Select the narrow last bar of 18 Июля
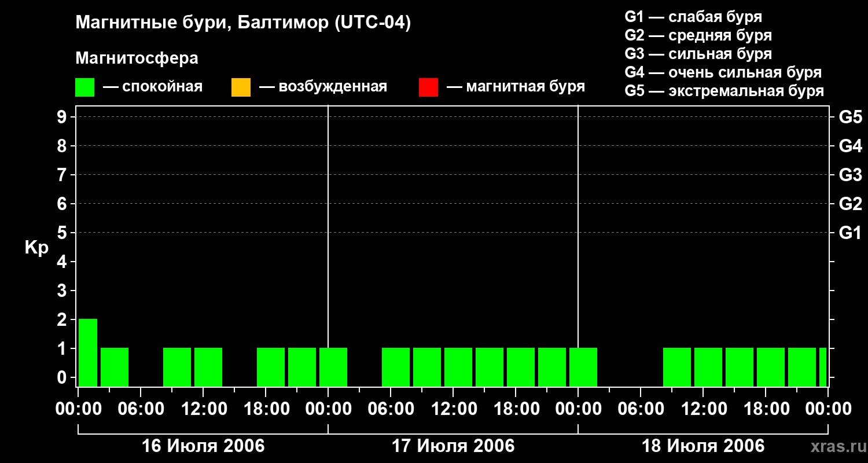Screen dimensions: 868x463 point(823,367)
